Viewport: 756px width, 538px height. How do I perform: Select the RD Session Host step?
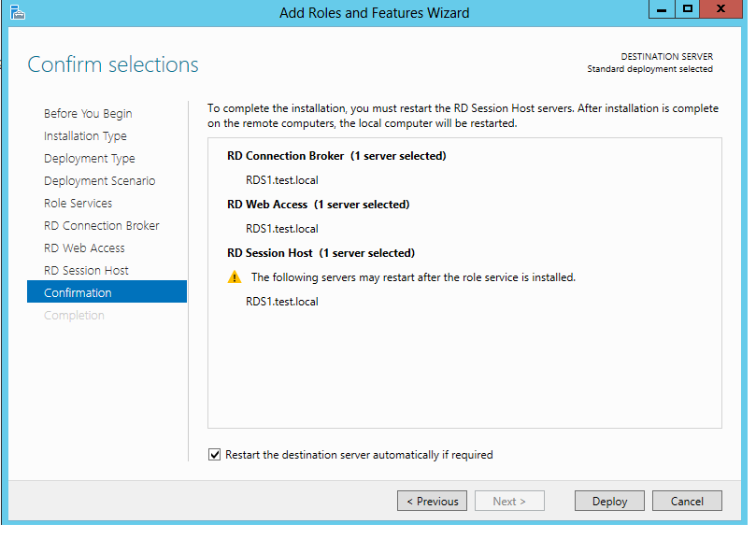click(86, 271)
